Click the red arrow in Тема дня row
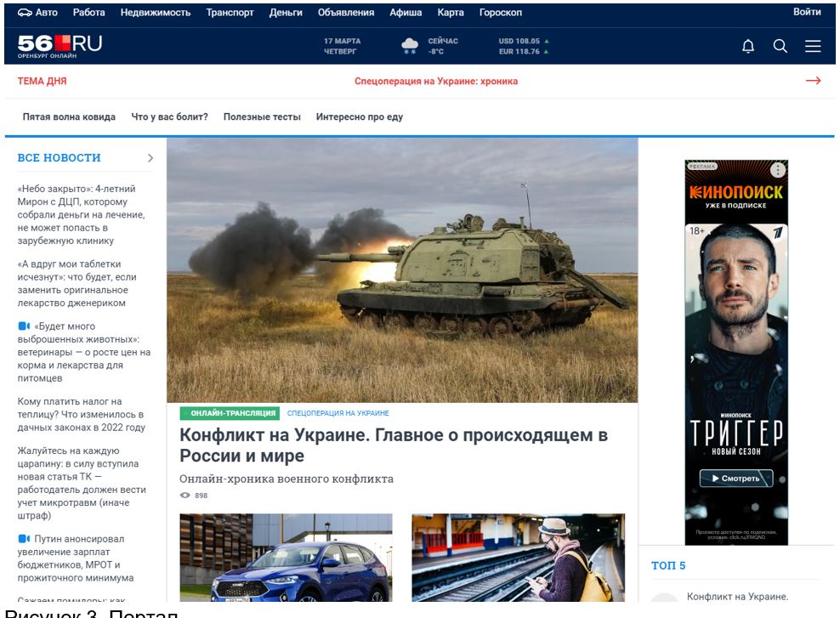Screen dimensions: 840x618 [x=814, y=81]
